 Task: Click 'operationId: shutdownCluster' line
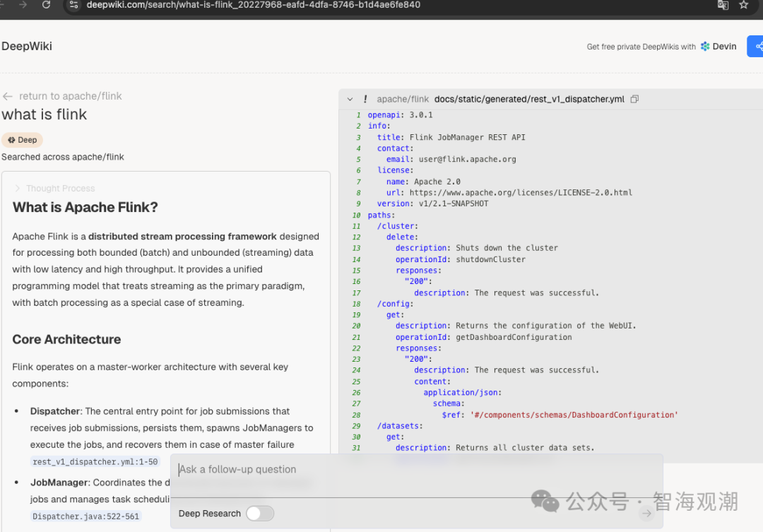461,259
